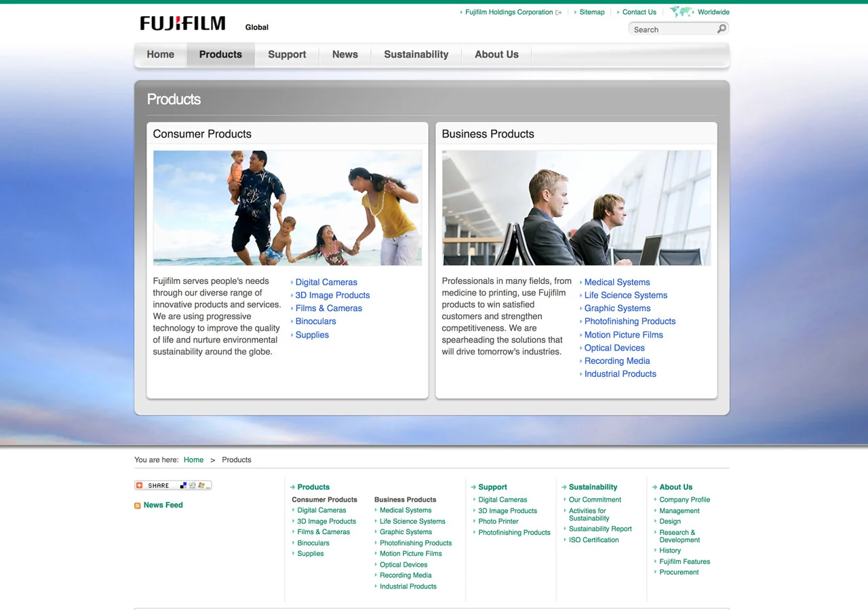Open the Design footer link
The image size is (868, 610).
tap(670, 521)
